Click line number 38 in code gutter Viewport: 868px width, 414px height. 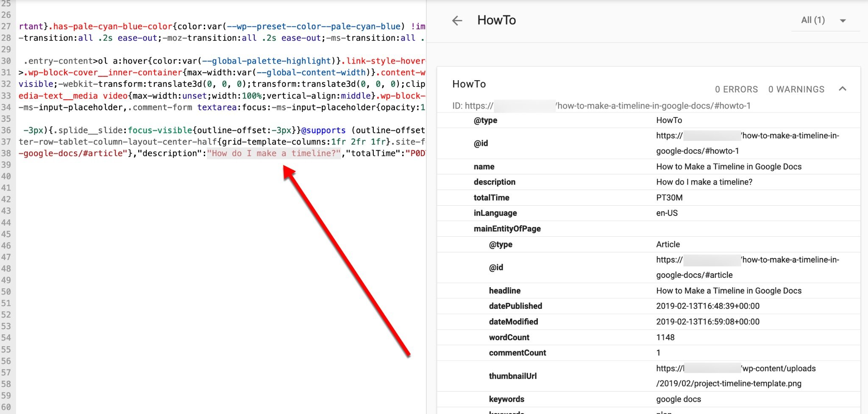tap(6, 153)
